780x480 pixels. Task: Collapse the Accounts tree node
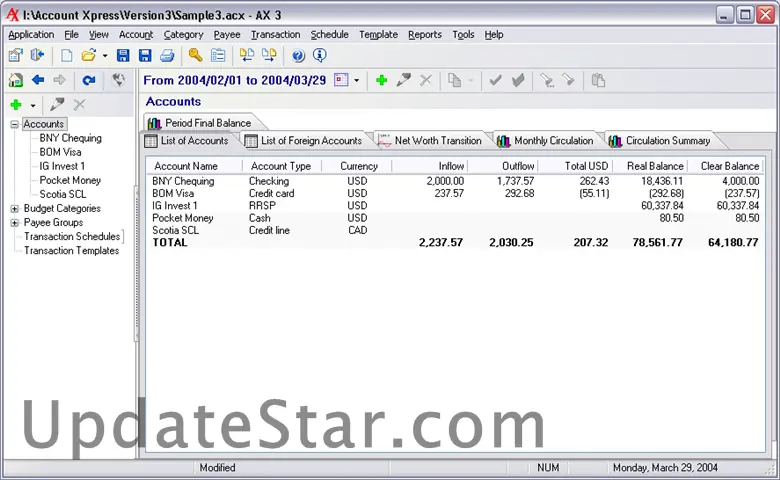click(x=15, y=125)
